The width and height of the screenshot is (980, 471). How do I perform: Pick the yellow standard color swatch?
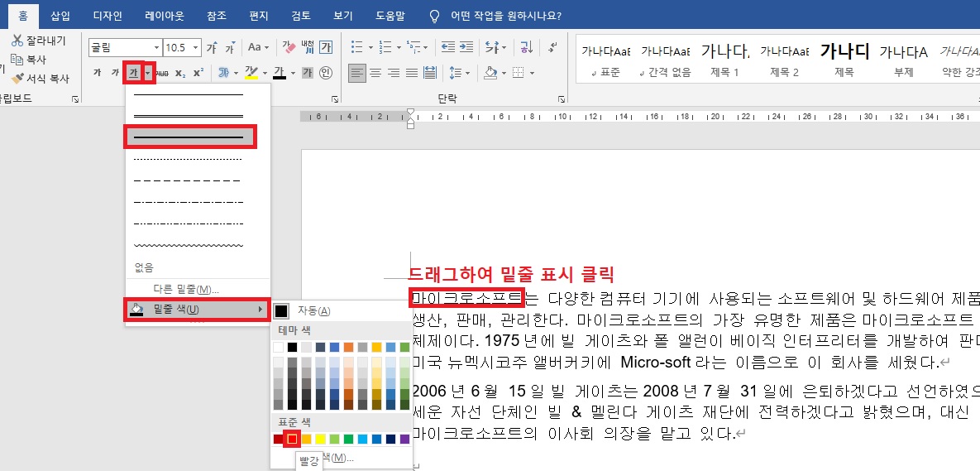[320, 439]
